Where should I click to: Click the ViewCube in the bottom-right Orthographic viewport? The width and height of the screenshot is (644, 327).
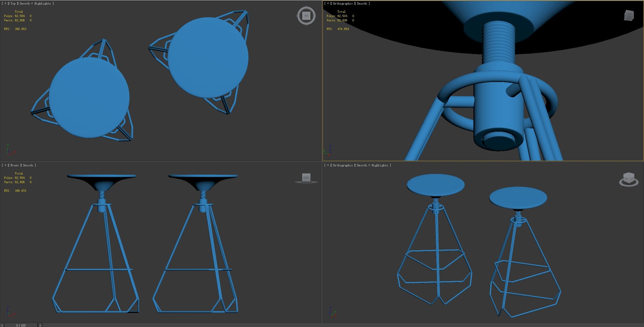point(629,179)
